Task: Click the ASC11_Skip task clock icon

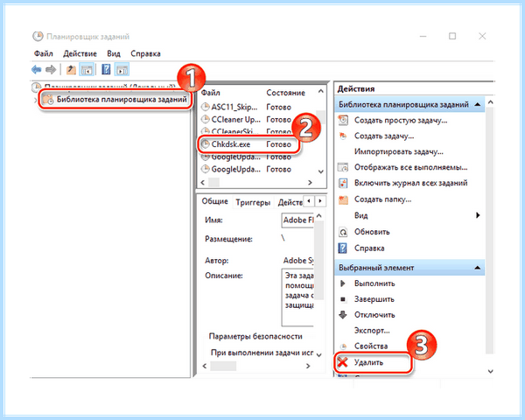Action: pos(205,107)
